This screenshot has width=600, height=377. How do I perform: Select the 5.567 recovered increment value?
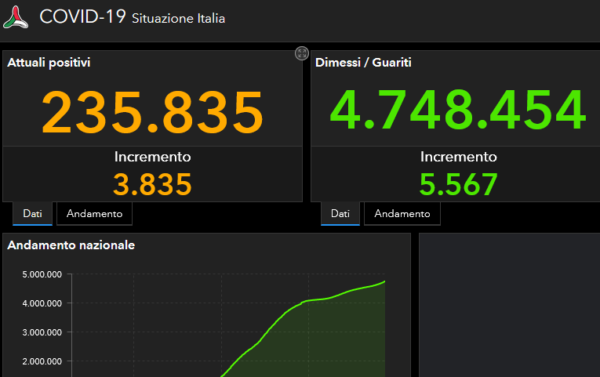[458, 184]
